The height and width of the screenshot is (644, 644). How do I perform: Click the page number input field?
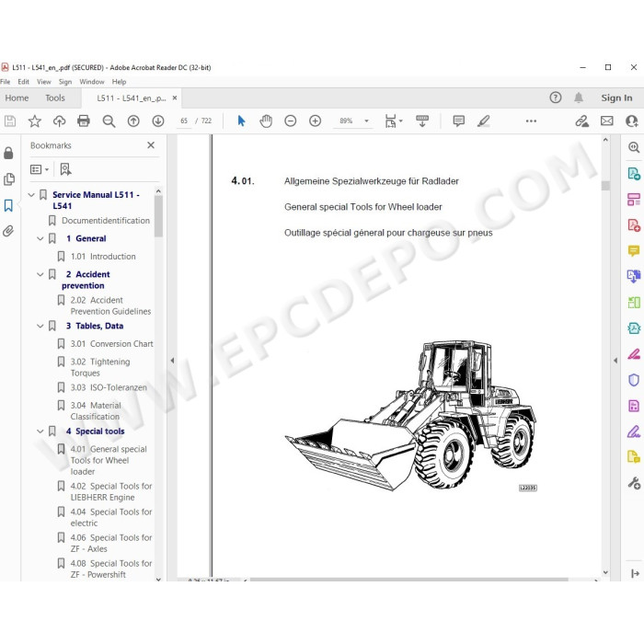tap(184, 121)
